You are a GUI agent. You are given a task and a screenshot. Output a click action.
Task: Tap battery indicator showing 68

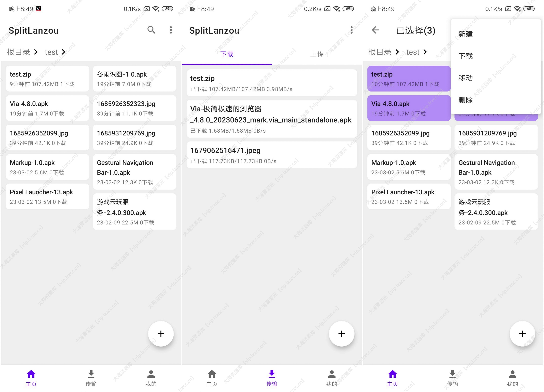click(x=529, y=9)
